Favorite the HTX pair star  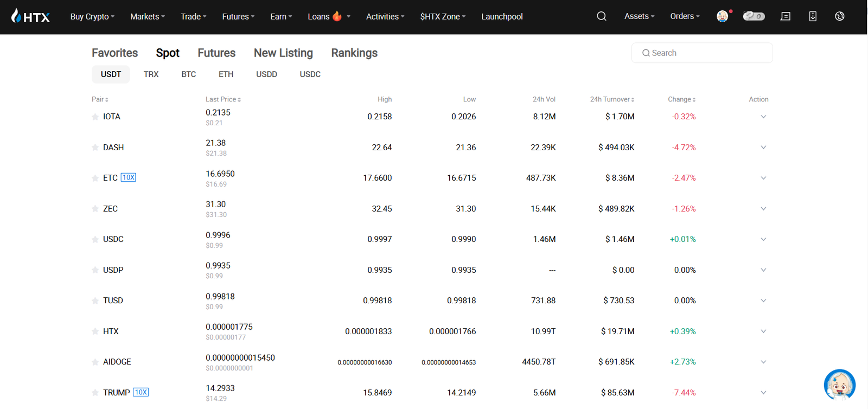click(95, 331)
